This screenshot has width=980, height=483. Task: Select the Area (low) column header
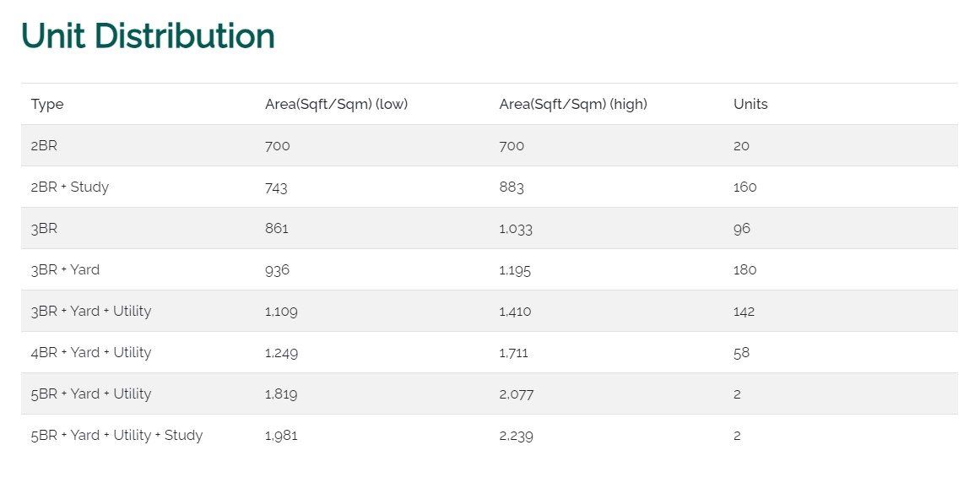pos(336,105)
